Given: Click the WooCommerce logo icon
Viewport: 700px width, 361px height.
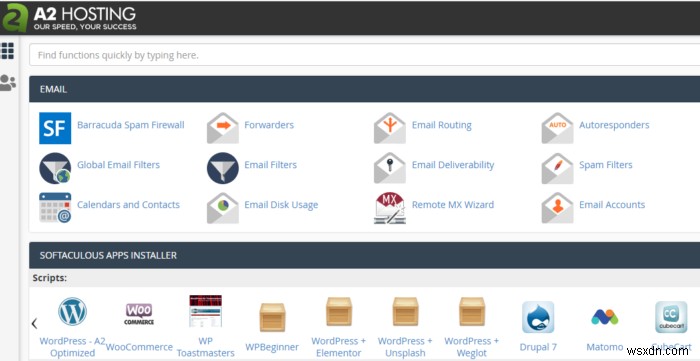Looking at the screenshot, I should (139, 314).
